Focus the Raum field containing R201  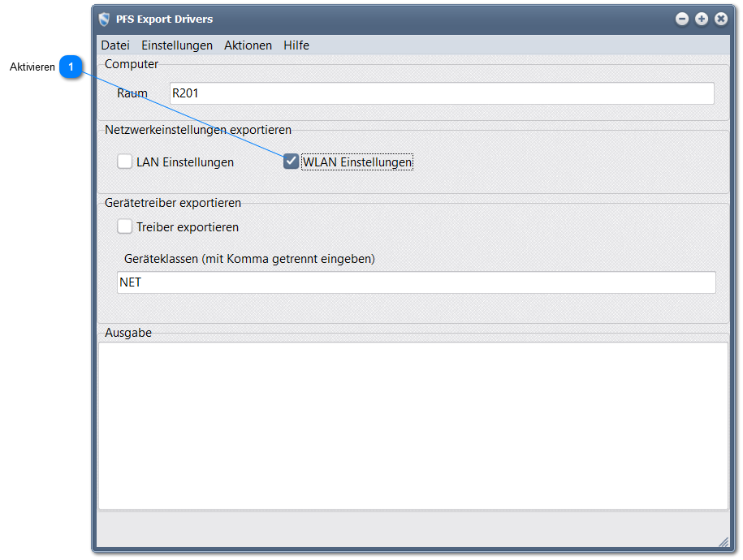pyautogui.click(x=441, y=93)
